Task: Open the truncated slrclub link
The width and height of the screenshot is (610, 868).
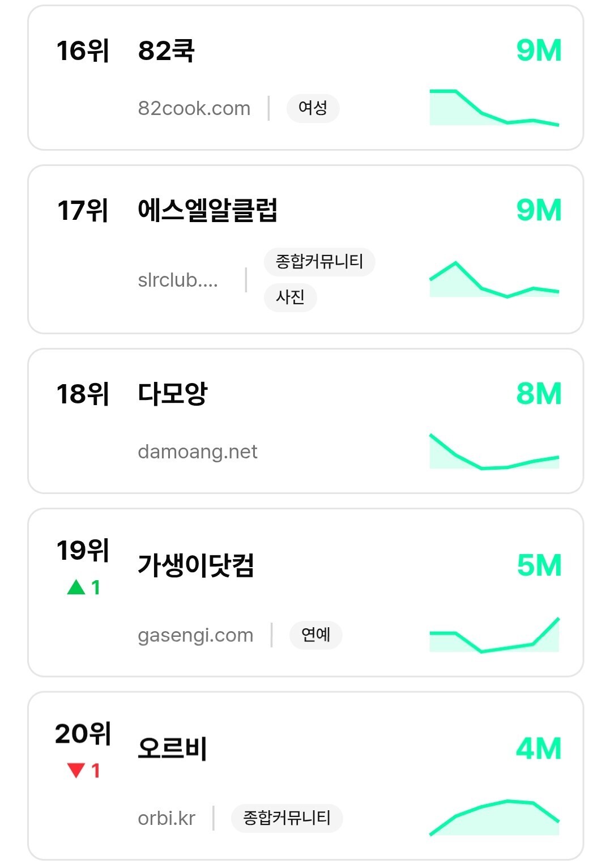Action: pos(178,280)
